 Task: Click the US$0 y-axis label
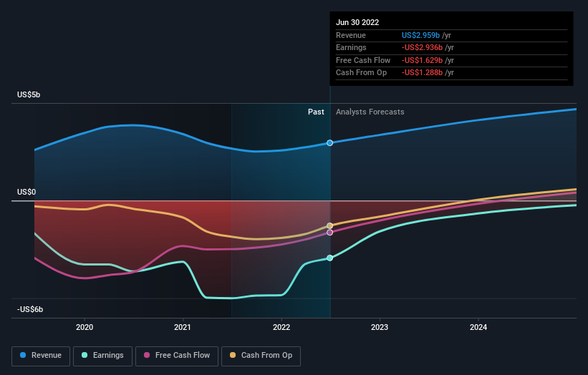pyautogui.click(x=26, y=193)
